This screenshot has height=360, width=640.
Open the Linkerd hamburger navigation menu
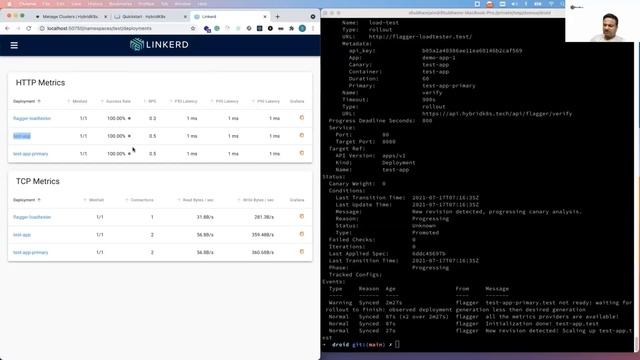point(14,45)
